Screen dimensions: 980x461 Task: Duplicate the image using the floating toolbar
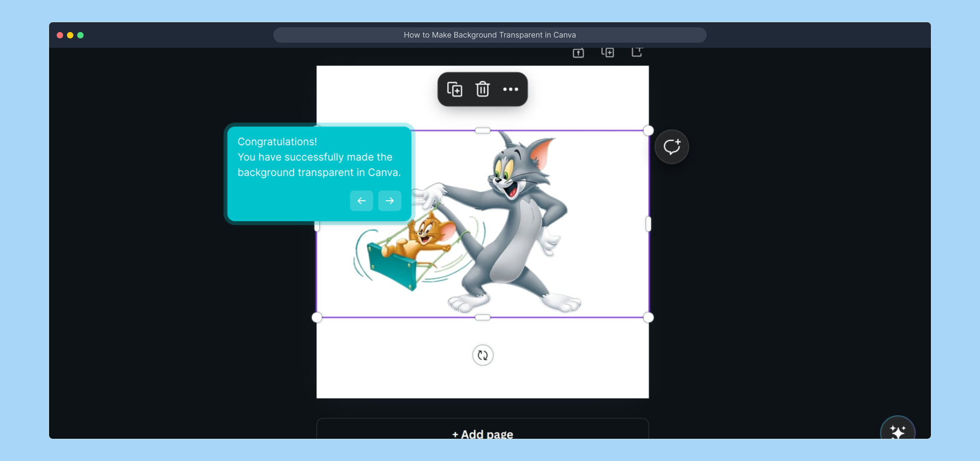click(455, 90)
